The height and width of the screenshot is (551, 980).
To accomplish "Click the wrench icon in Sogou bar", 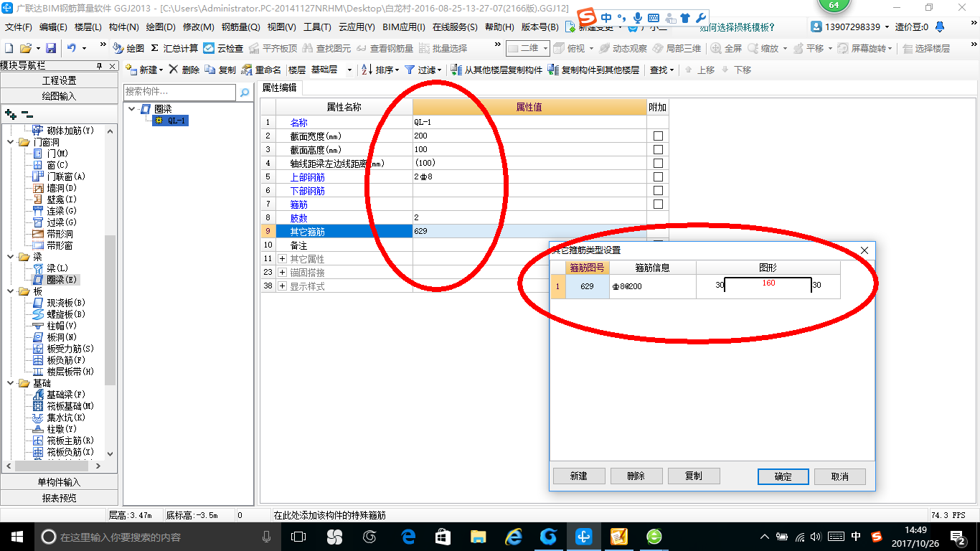I will coord(701,18).
